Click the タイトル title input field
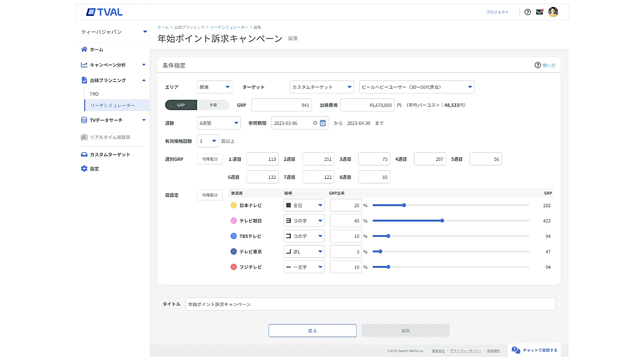The image size is (640, 360). 370,304
